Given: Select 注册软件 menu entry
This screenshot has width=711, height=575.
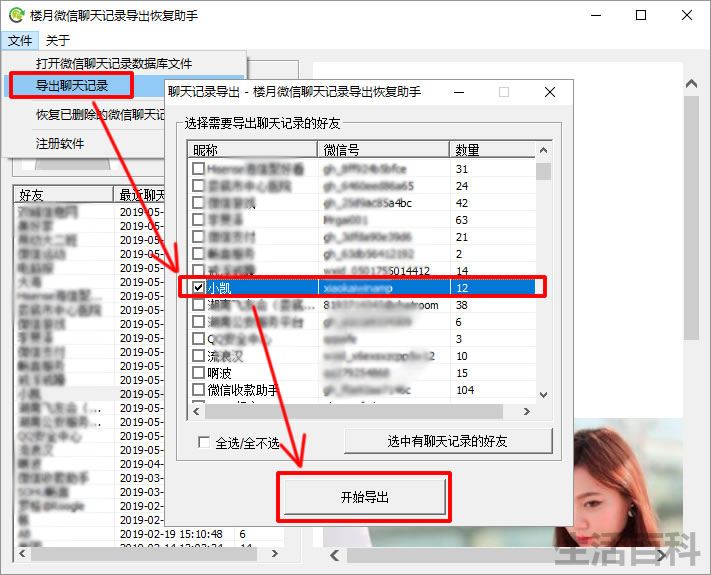Looking at the screenshot, I should pyautogui.click(x=60, y=144).
